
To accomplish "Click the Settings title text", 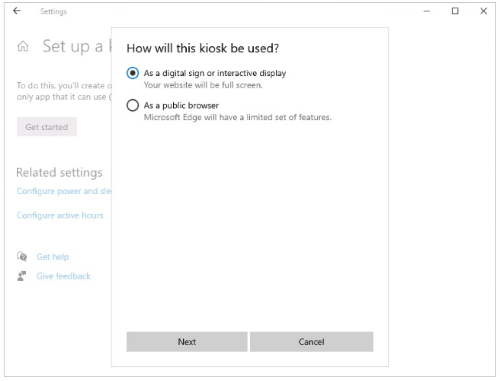I will click(53, 11).
